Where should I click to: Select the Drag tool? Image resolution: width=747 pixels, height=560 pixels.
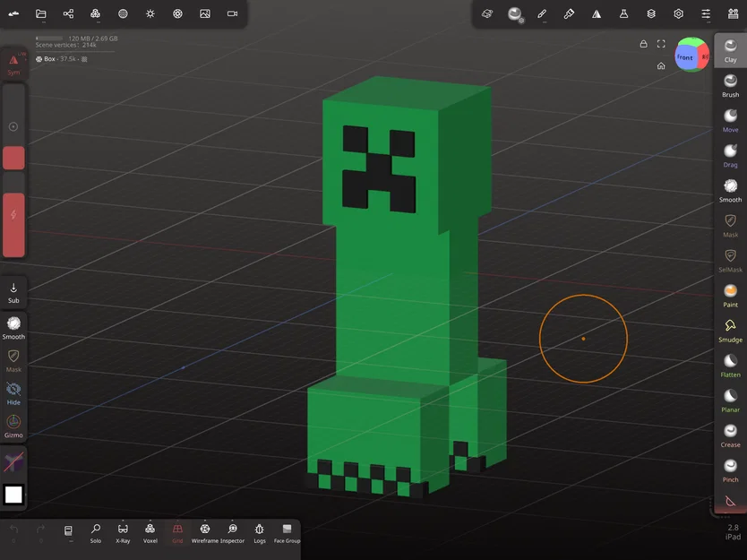pyautogui.click(x=730, y=156)
